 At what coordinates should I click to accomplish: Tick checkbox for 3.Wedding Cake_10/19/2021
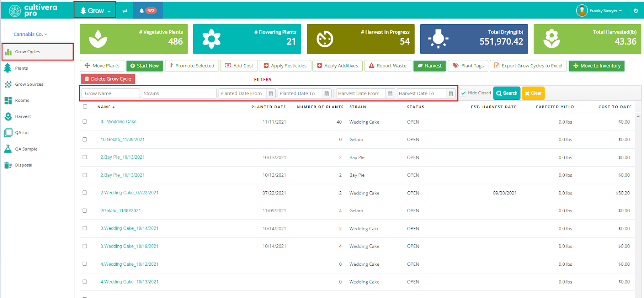[x=85, y=246]
